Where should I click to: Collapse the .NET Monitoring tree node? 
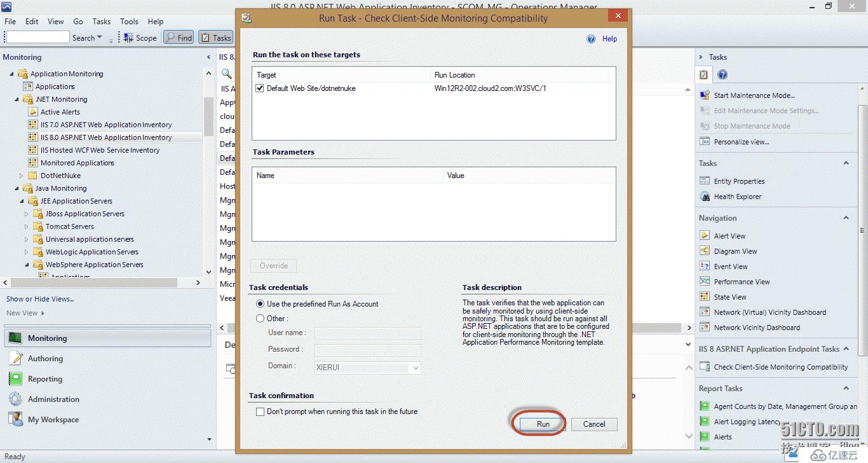pyautogui.click(x=17, y=99)
